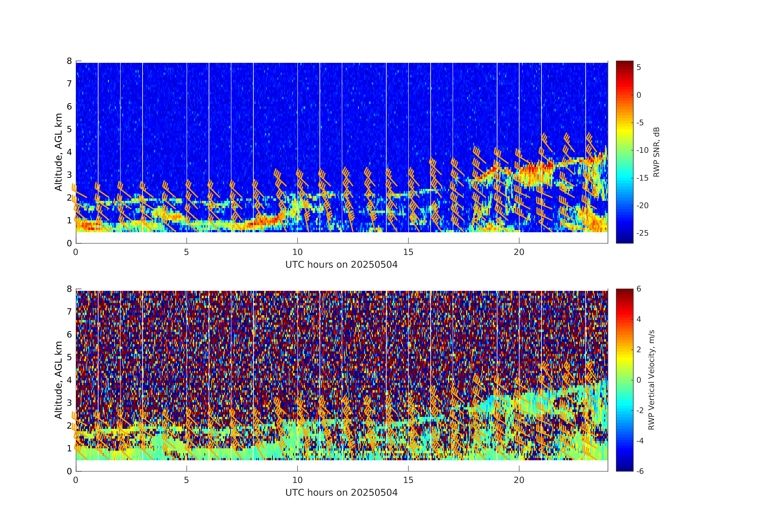
Task: Click the x-axis tick 15 in the top plot
Action: tap(408, 252)
